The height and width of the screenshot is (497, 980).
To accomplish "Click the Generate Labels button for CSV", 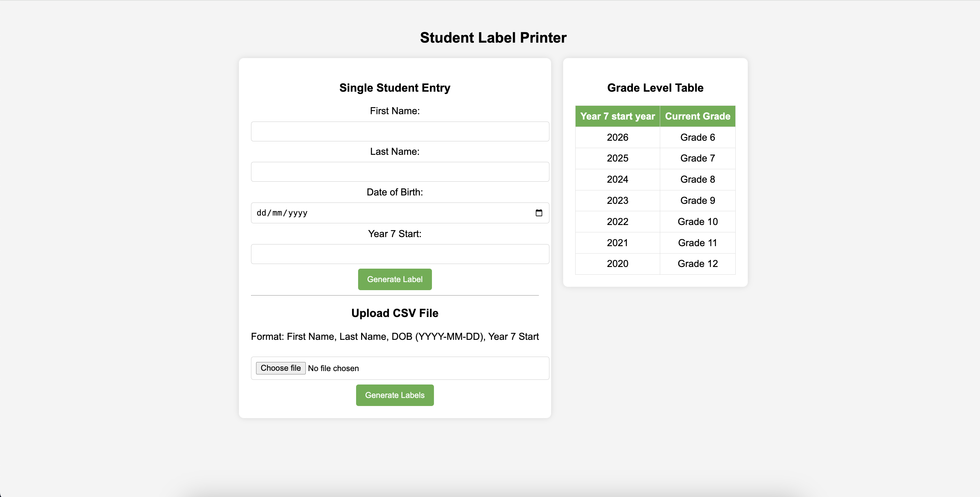I will pyautogui.click(x=394, y=395).
